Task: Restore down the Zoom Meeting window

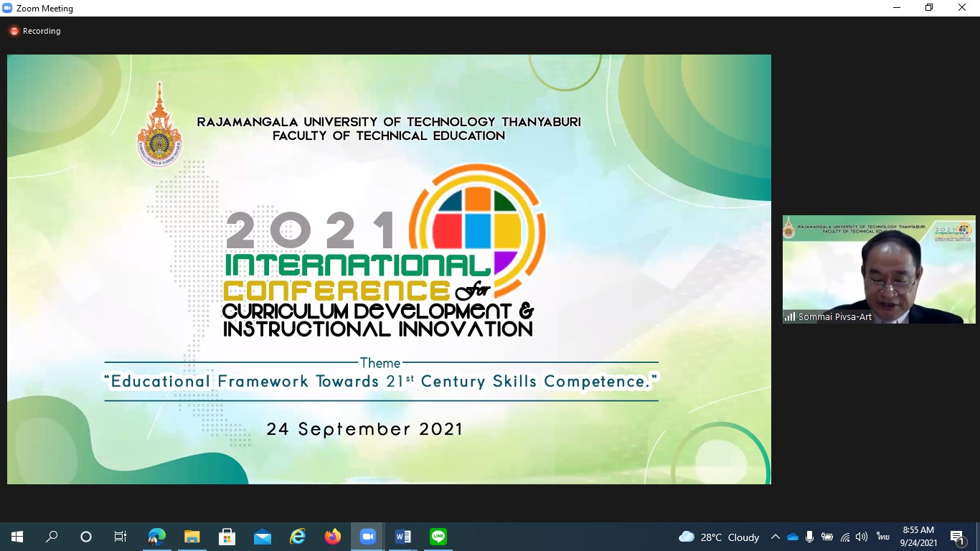Action: click(929, 8)
